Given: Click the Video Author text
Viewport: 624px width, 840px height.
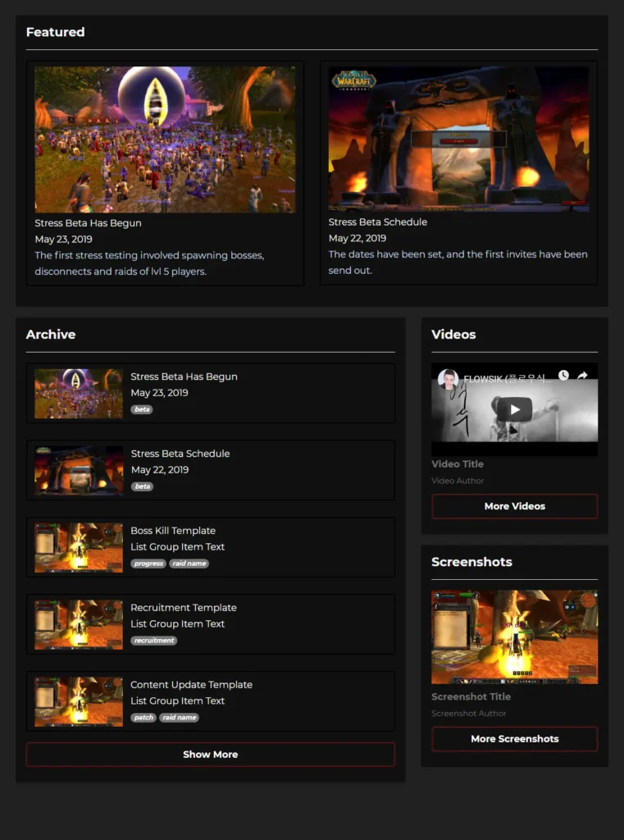Looking at the screenshot, I should coord(458,481).
